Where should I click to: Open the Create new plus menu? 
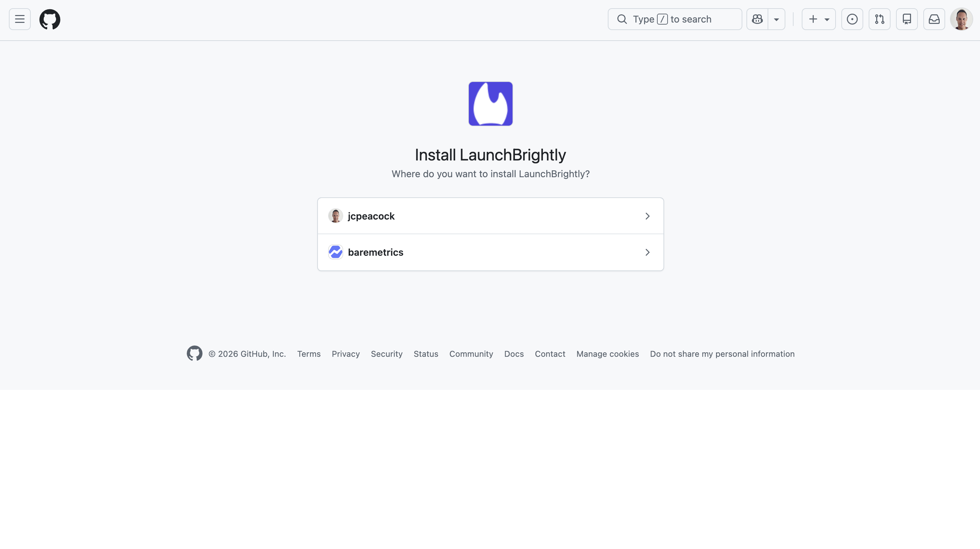(819, 19)
